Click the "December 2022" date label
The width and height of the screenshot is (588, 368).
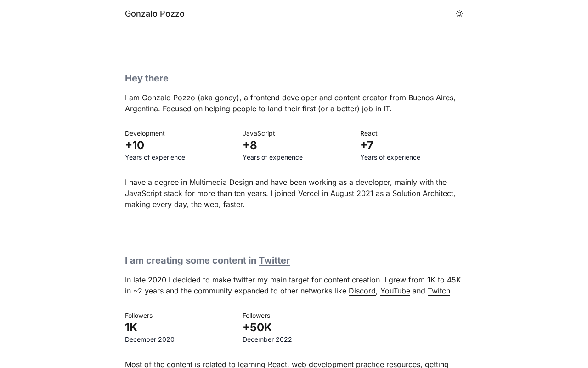click(x=267, y=339)
